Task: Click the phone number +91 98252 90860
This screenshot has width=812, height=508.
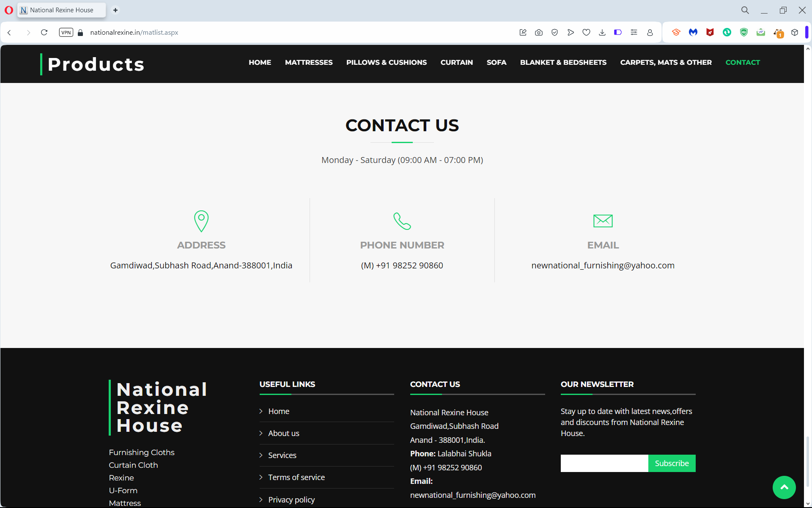Action: [x=402, y=265]
